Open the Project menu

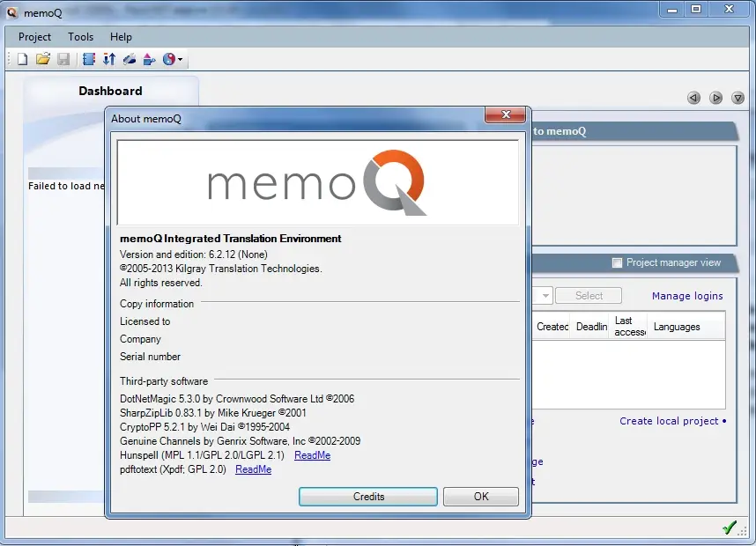coord(34,37)
